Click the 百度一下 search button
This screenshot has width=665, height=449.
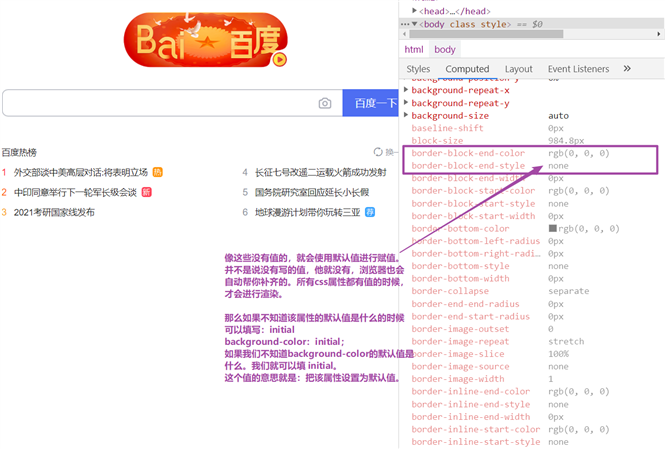pyautogui.click(x=371, y=103)
